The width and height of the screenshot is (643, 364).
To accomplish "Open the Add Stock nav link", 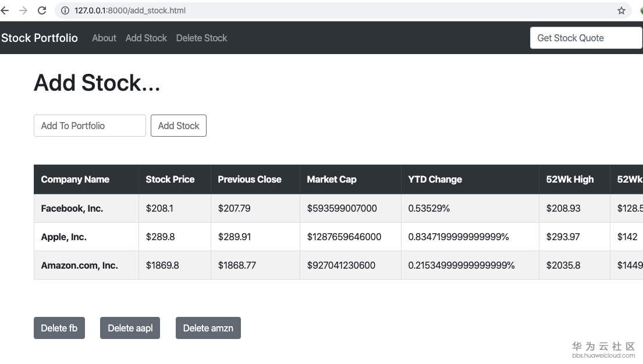I will click(146, 38).
